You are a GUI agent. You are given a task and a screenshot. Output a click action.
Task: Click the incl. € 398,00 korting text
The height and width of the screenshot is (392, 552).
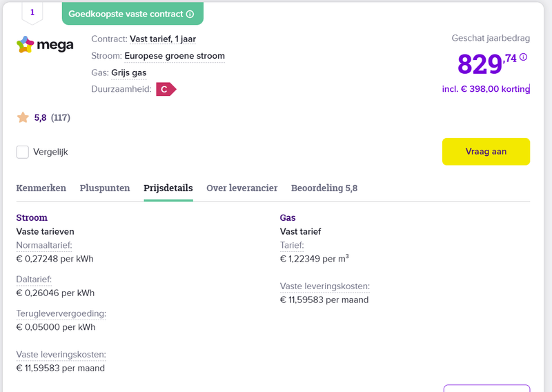coord(485,89)
